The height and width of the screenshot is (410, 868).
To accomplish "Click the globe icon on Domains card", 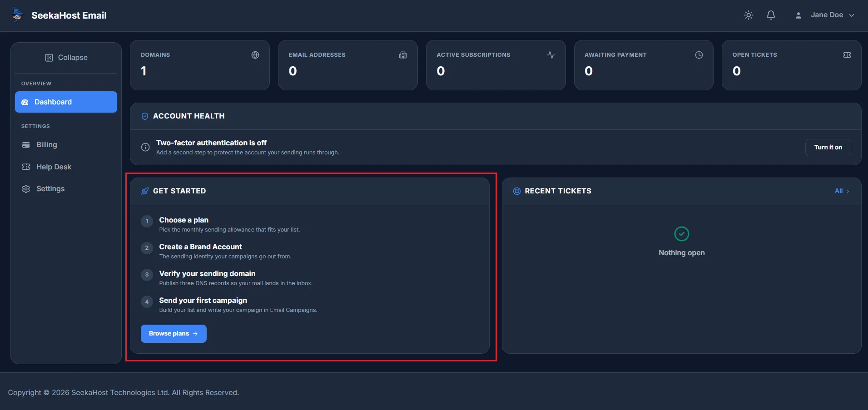I will point(255,55).
